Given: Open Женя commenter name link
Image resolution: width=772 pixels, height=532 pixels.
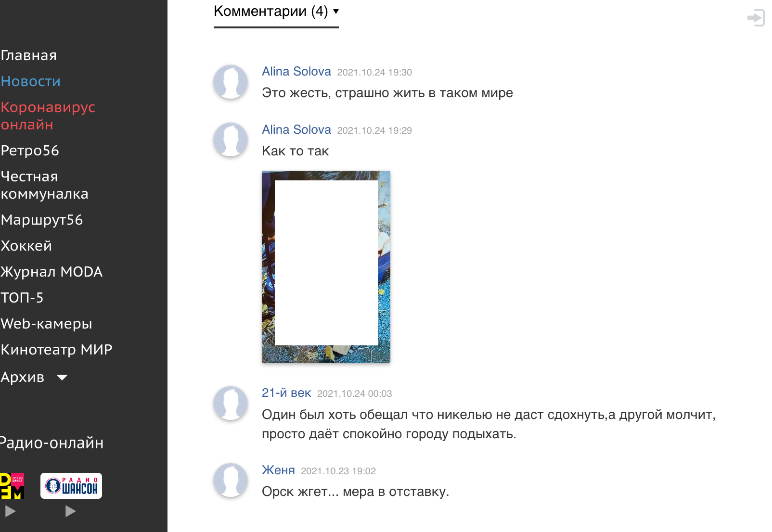Looking at the screenshot, I should tap(278, 470).
